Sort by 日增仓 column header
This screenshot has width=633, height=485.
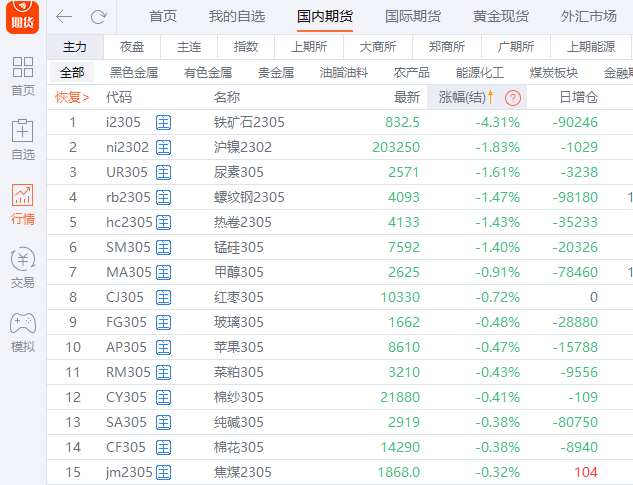[x=578, y=97]
